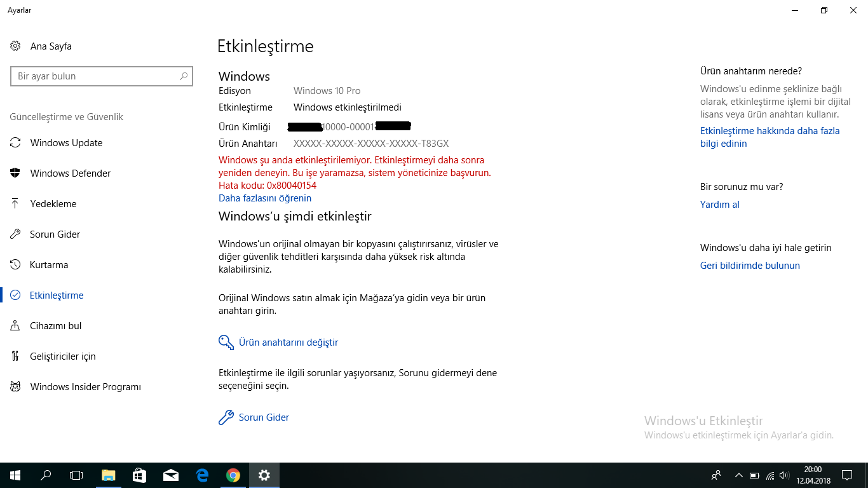Click the Geliştiriciler için tools icon
The image size is (868, 488).
click(15, 356)
